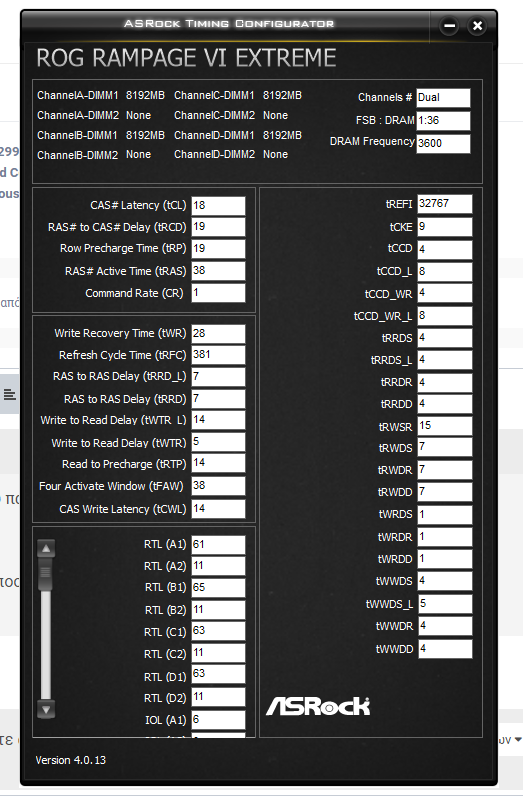Click the Command Rate (CR) field
This screenshot has width=523, height=805.
tap(218, 293)
